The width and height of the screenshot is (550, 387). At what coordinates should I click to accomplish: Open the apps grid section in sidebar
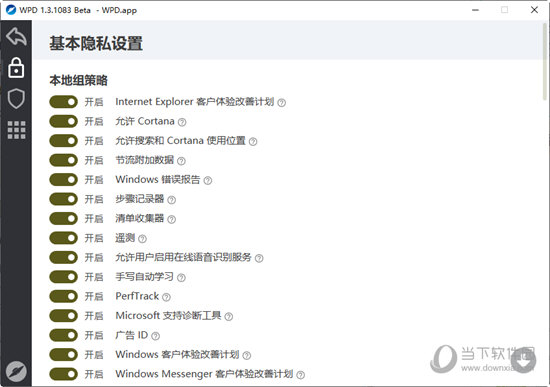click(x=16, y=130)
